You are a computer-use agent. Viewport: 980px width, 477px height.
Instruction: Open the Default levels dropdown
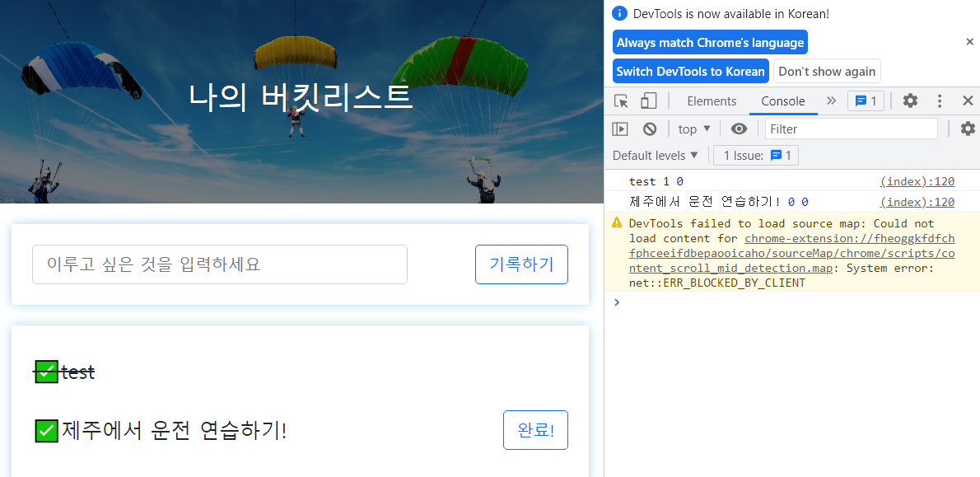click(656, 155)
